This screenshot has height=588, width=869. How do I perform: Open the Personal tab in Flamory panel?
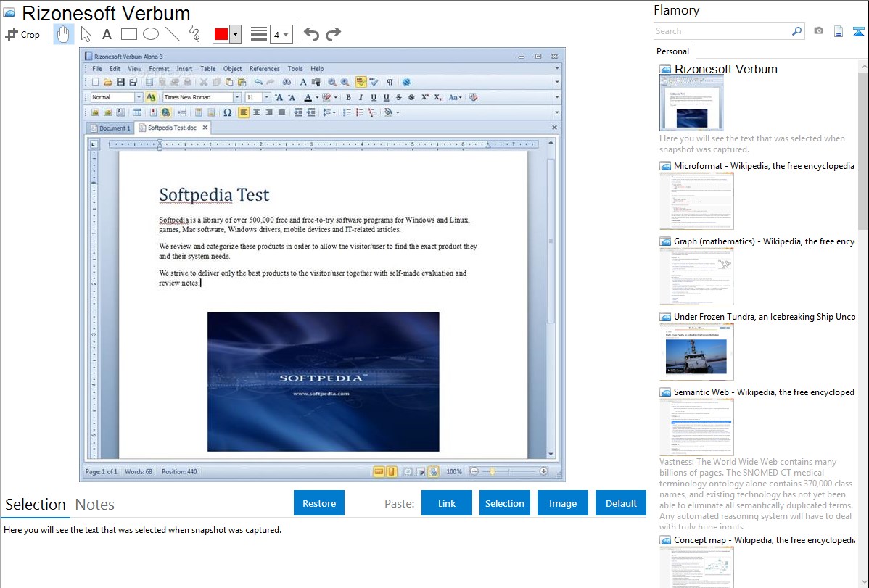point(672,51)
